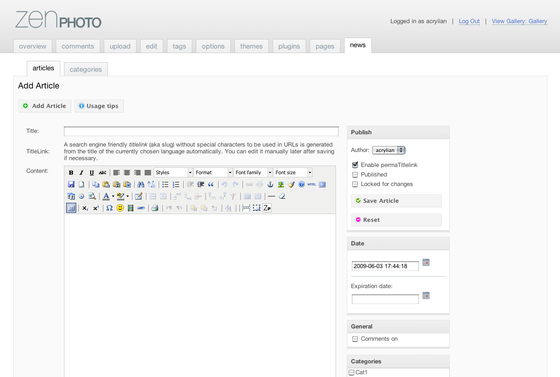Insert a blockquote

[x=211, y=185]
